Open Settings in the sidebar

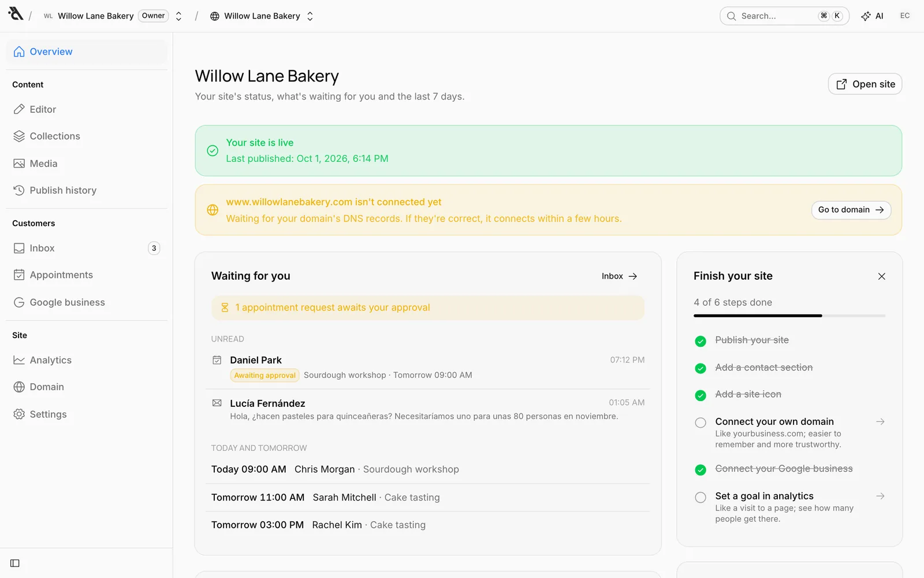(x=87, y=414)
